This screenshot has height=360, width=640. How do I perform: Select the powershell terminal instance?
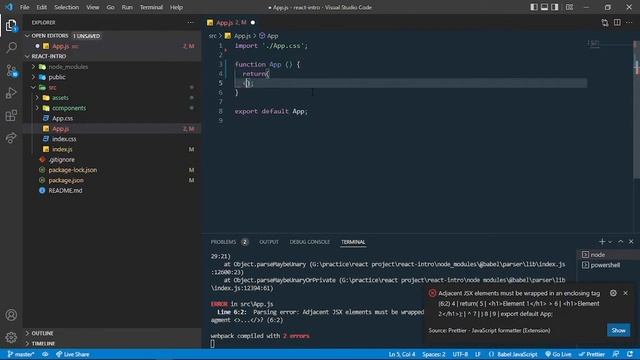(x=607, y=265)
